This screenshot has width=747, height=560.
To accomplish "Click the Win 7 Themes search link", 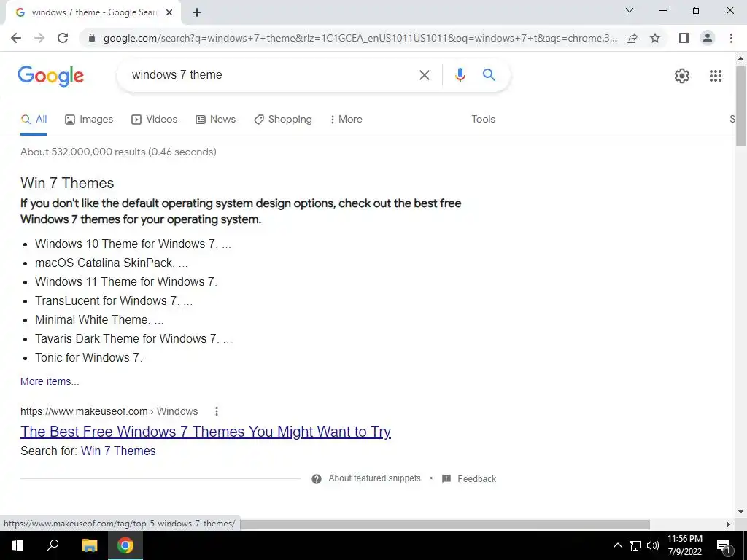I will tap(118, 451).
